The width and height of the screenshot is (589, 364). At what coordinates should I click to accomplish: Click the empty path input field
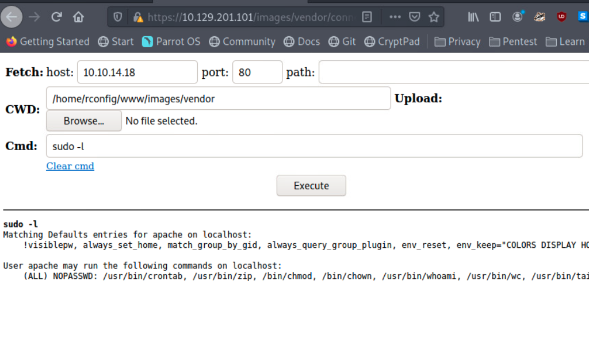(x=454, y=72)
